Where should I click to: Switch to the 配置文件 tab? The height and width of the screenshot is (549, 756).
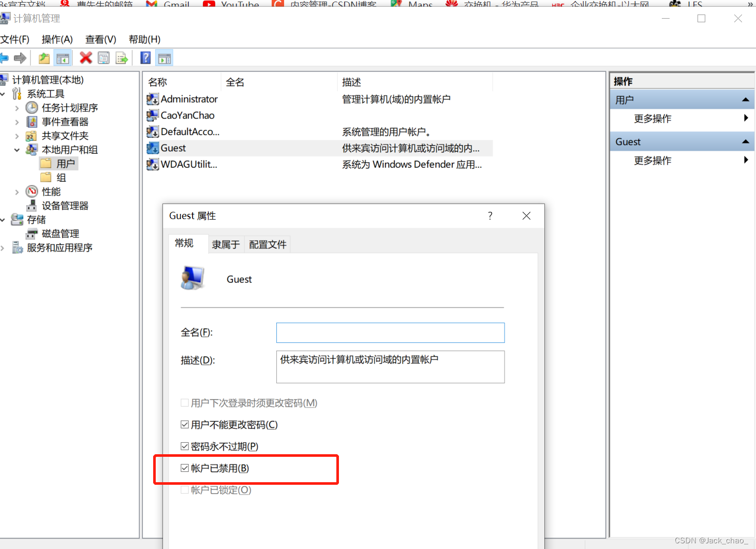(268, 244)
